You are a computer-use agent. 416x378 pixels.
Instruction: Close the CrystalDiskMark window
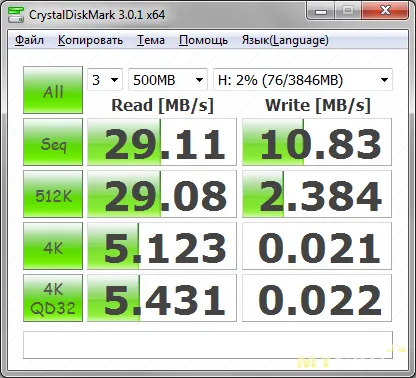click(385, 11)
